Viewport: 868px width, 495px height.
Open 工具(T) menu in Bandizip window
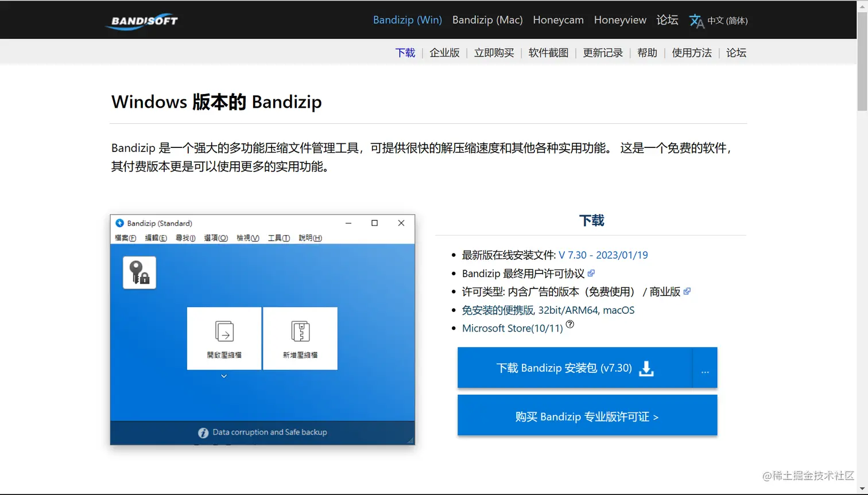pos(278,238)
